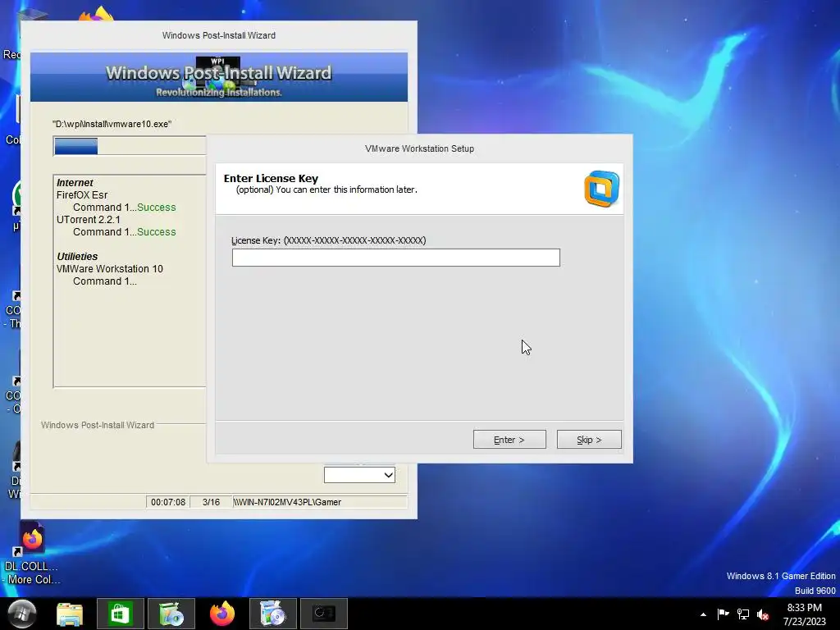This screenshot has width=840, height=630.
Task: Open the Firefox DL.COLL desktop shortcut
Action: tap(31, 554)
